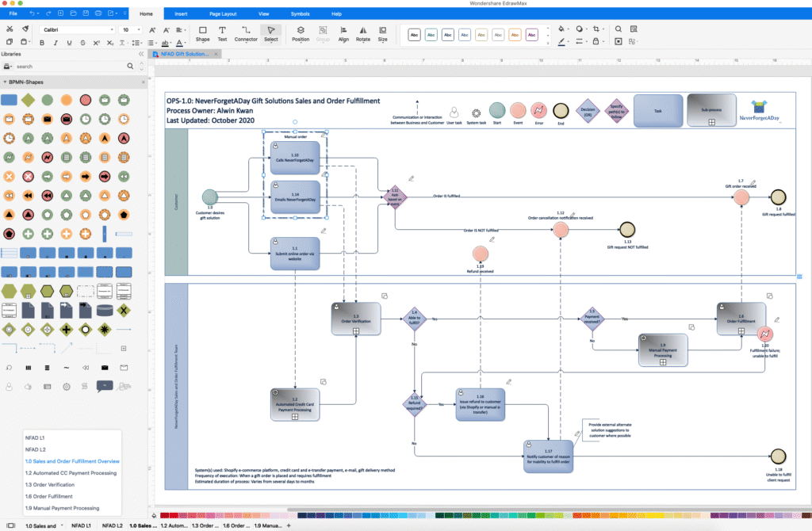This screenshot has width=812, height=531.
Task: Toggle Subscript formatting
Action: pyautogui.click(x=109, y=43)
